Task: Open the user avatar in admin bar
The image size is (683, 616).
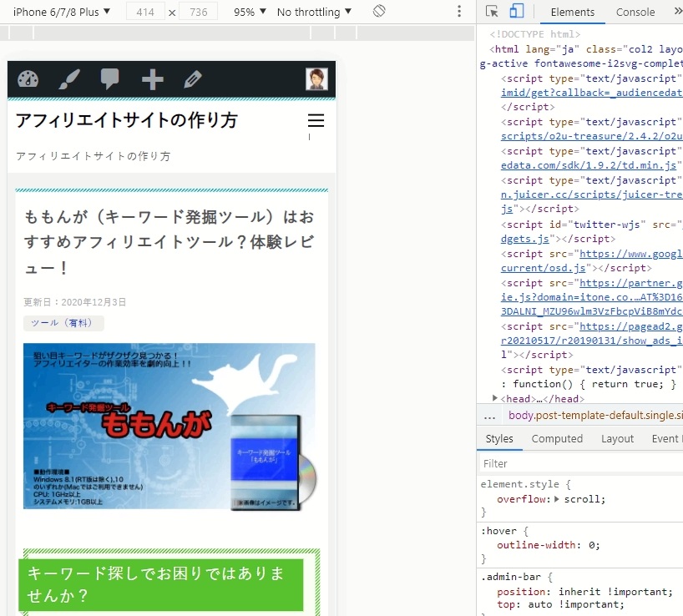Action: tap(316, 79)
